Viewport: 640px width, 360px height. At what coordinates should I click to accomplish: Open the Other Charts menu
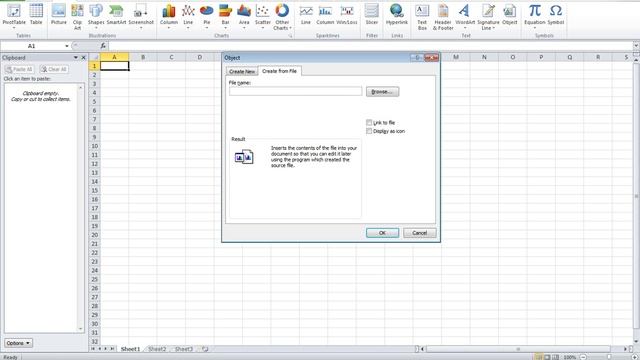[282, 16]
